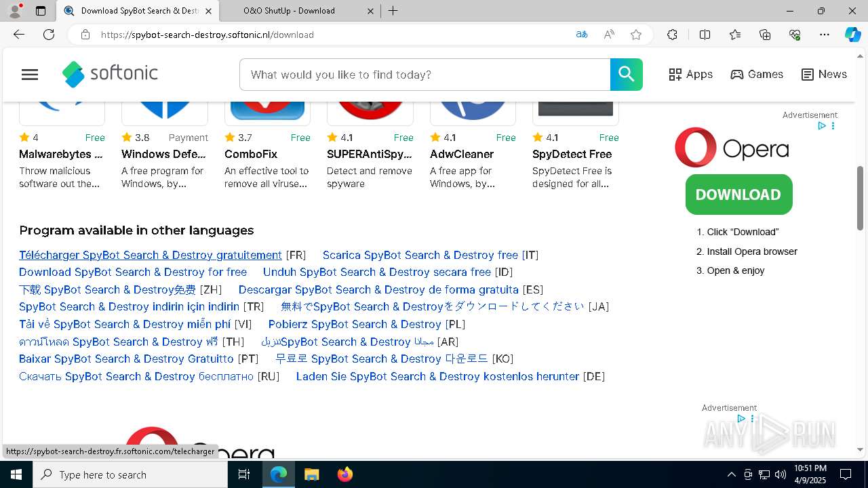Open Browser essentials icon

[795, 35]
